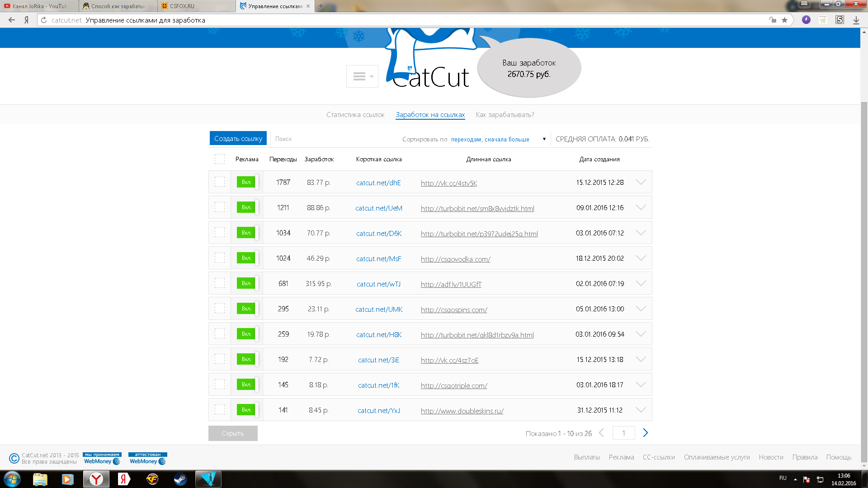Open short link catcut.net/dhE
Image resolution: width=868 pixels, height=488 pixels.
[x=378, y=183]
